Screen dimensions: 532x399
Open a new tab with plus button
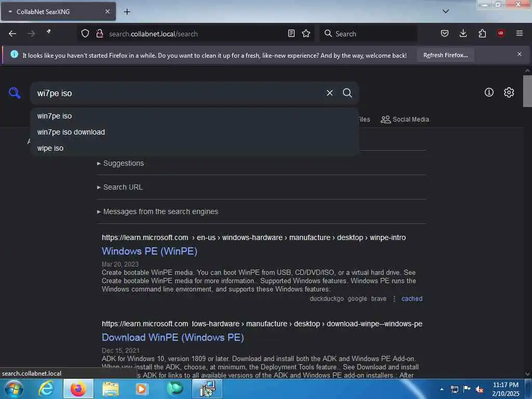click(127, 12)
